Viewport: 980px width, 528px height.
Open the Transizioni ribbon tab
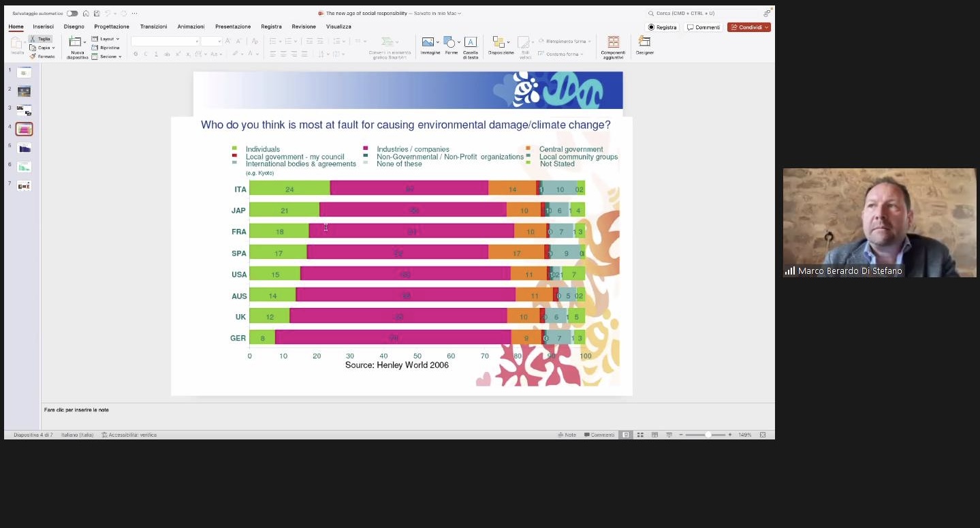tap(153, 27)
